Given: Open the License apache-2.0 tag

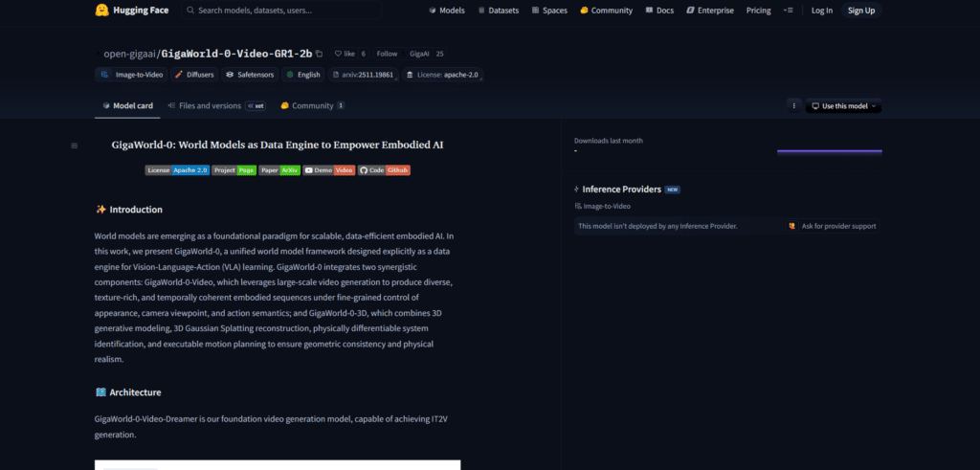Looking at the screenshot, I should coord(442,75).
